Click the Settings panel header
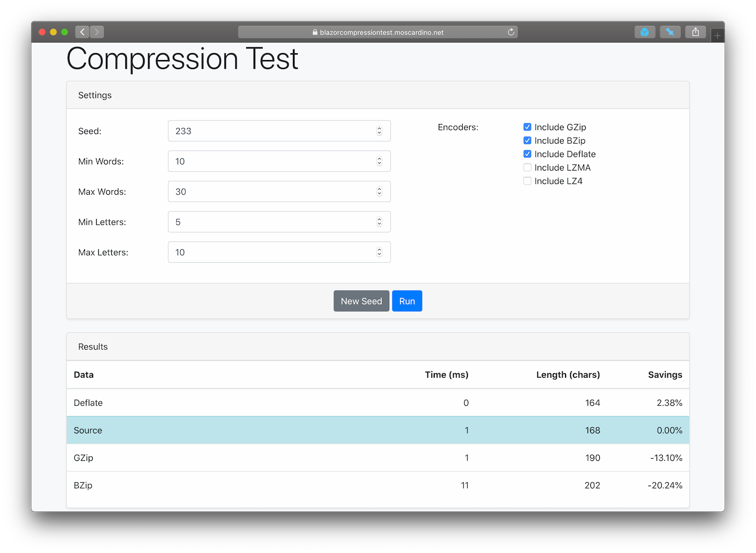Screen dimensions: 756x553 coord(94,95)
